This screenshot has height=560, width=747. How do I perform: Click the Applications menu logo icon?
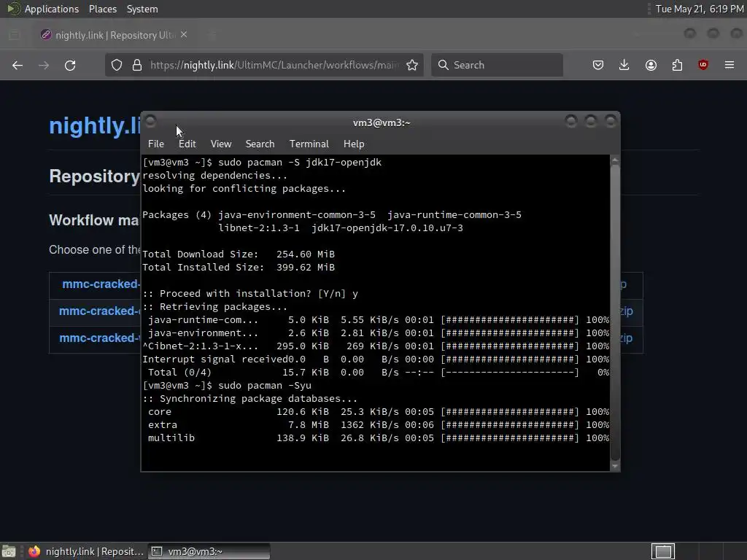13,9
